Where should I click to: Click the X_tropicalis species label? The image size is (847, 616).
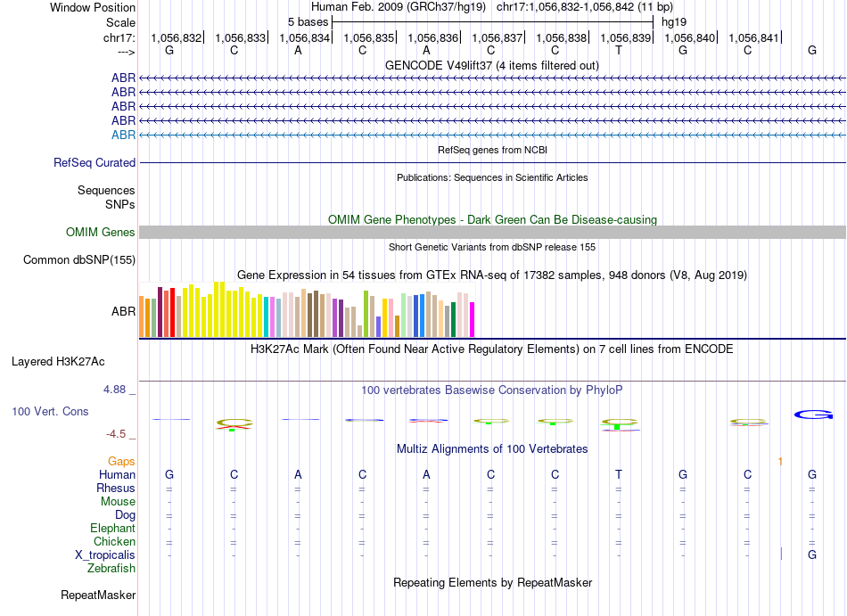point(105,555)
